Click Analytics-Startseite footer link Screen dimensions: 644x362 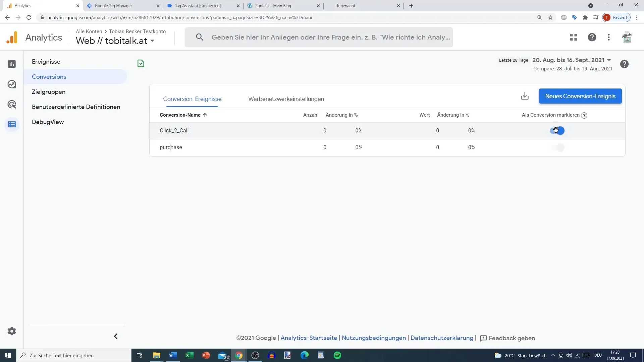(x=308, y=338)
